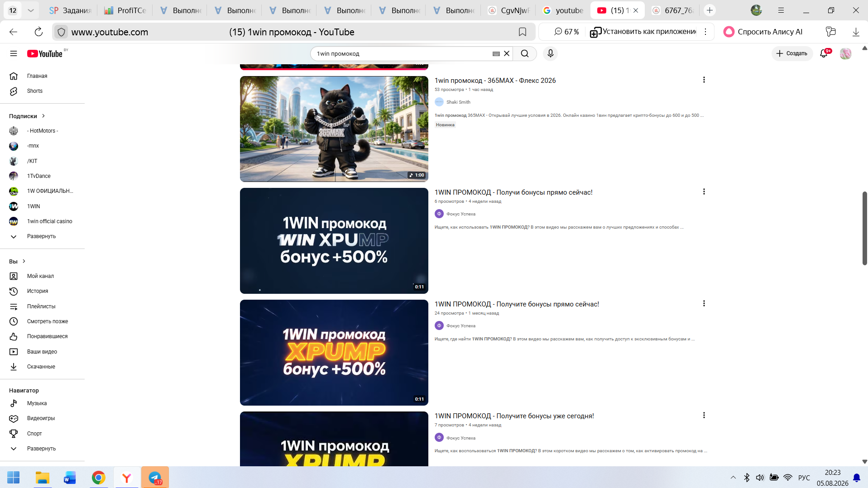Open the Подписки section header

click(27, 116)
